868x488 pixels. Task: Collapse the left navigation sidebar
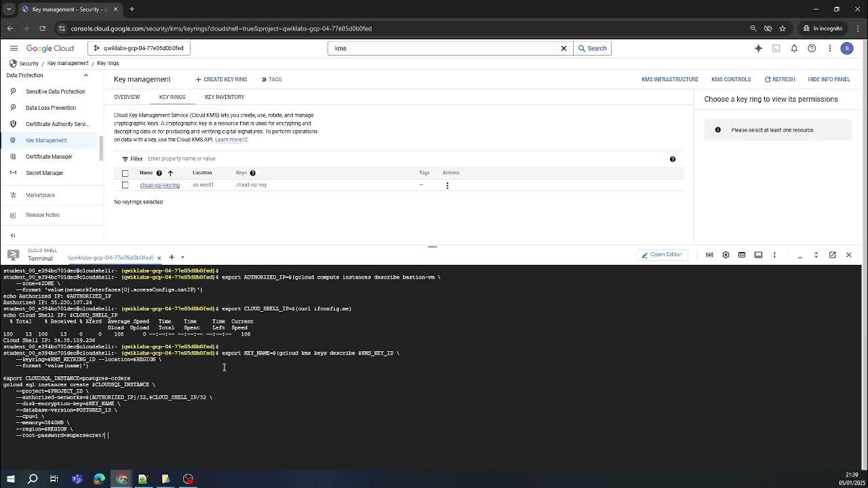click(13, 235)
